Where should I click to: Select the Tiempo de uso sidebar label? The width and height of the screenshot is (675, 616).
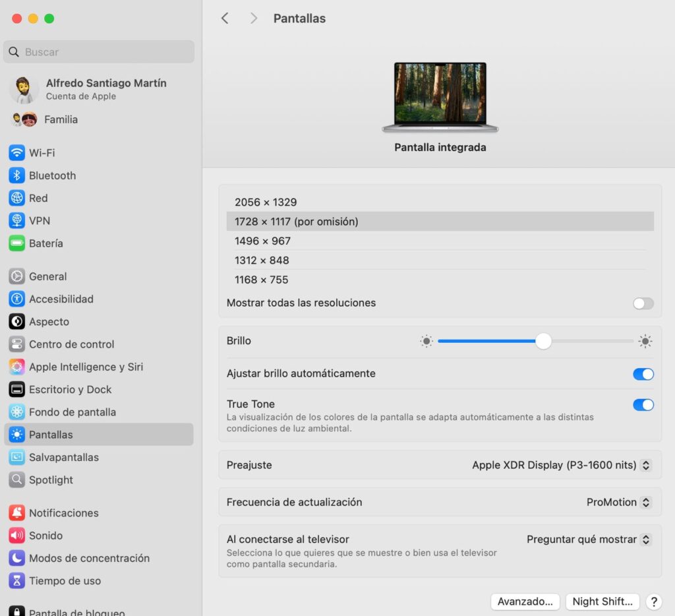pyautogui.click(x=65, y=580)
